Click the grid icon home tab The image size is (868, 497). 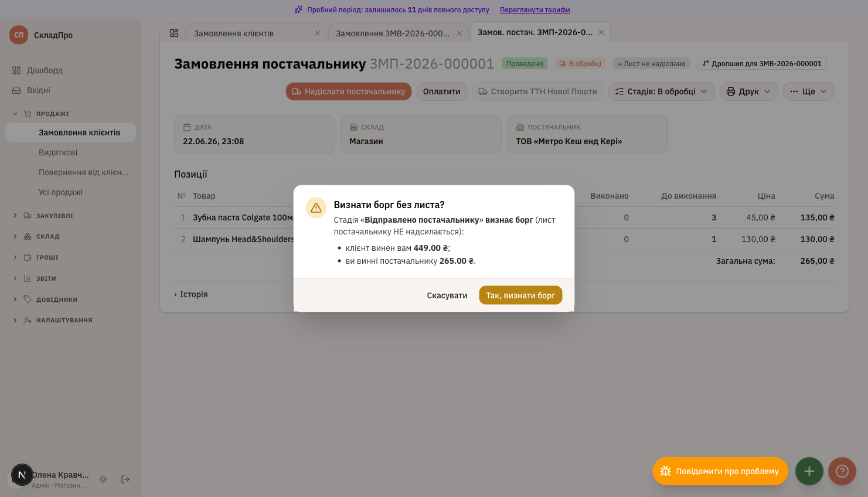tap(174, 33)
